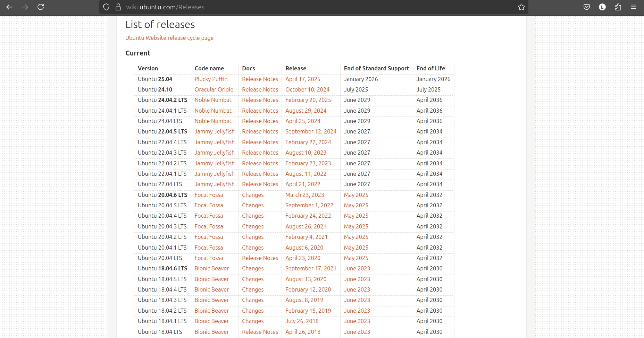Open the September 17, 2021 release link
This screenshot has width=644, height=338.
[311, 268]
